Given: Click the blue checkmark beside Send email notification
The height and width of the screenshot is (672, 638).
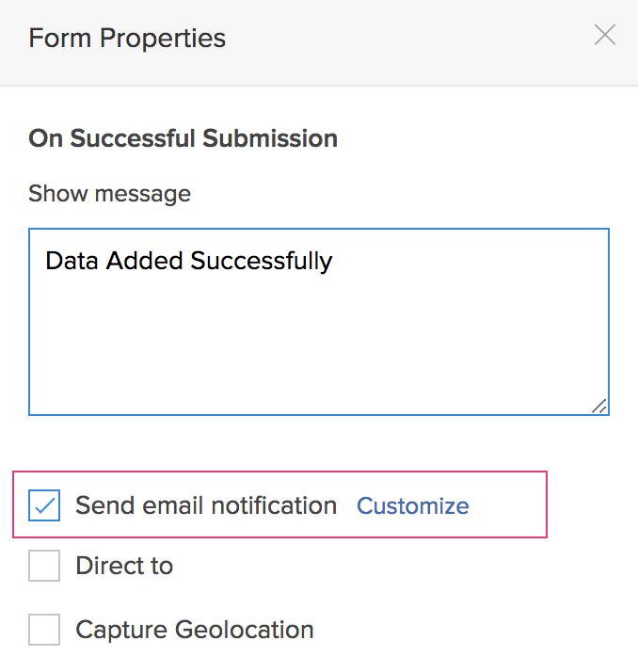Looking at the screenshot, I should click(x=44, y=506).
